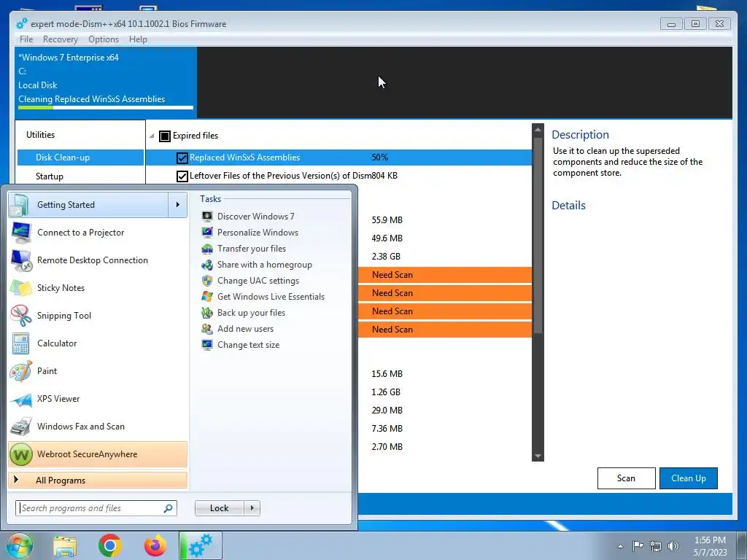
Task: Click the Personalize Windows task icon
Action: pyautogui.click(x=207, y=233)
